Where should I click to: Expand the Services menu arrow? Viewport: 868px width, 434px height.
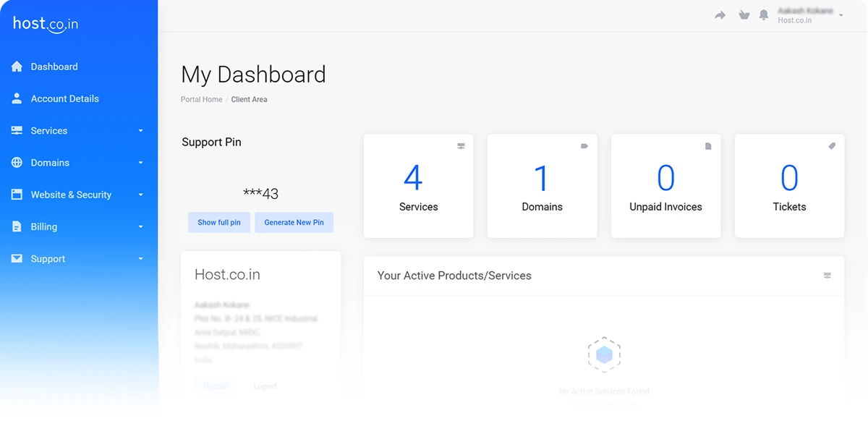coord(140,131)
